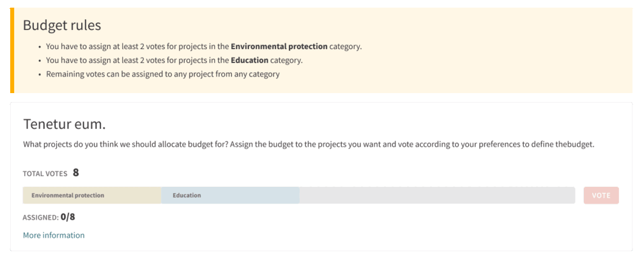This screenshot has width=644, height=257.
Task: Open the More information link
Action: pyautogui.click(x=54, y=235)
